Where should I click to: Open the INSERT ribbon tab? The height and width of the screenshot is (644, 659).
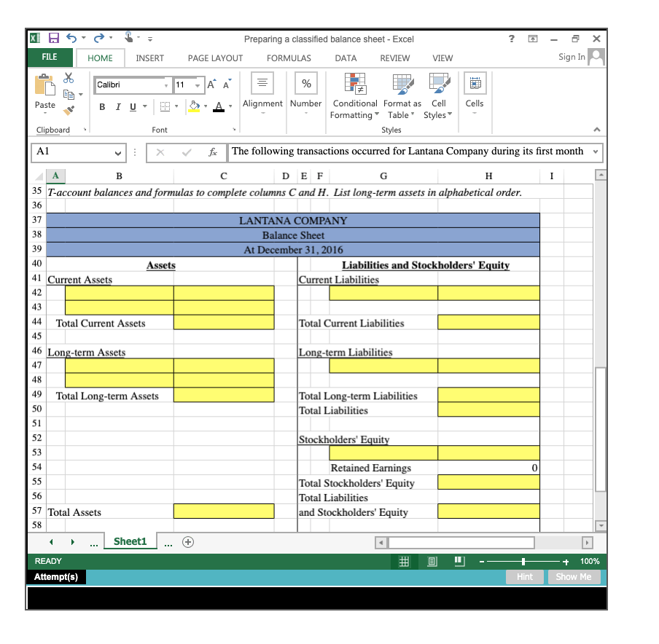149,58
